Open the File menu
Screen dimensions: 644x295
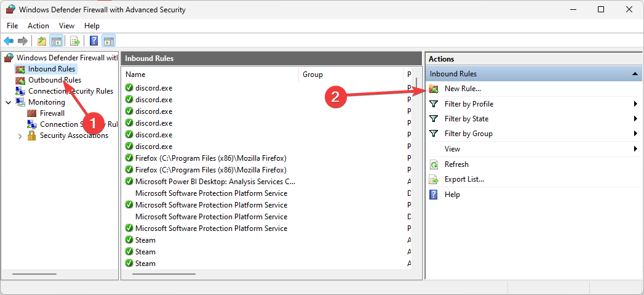pos(12,25)
